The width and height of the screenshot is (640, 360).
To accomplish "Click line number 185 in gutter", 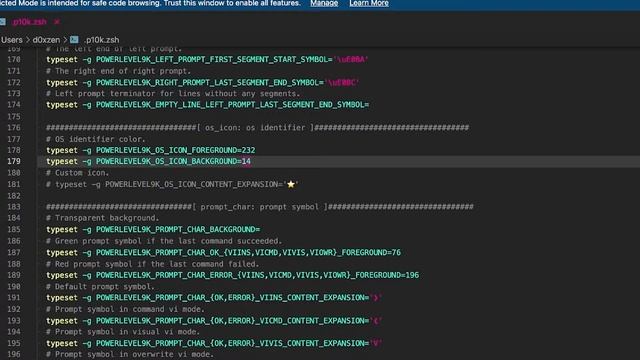I will click(x=14, y=229).
